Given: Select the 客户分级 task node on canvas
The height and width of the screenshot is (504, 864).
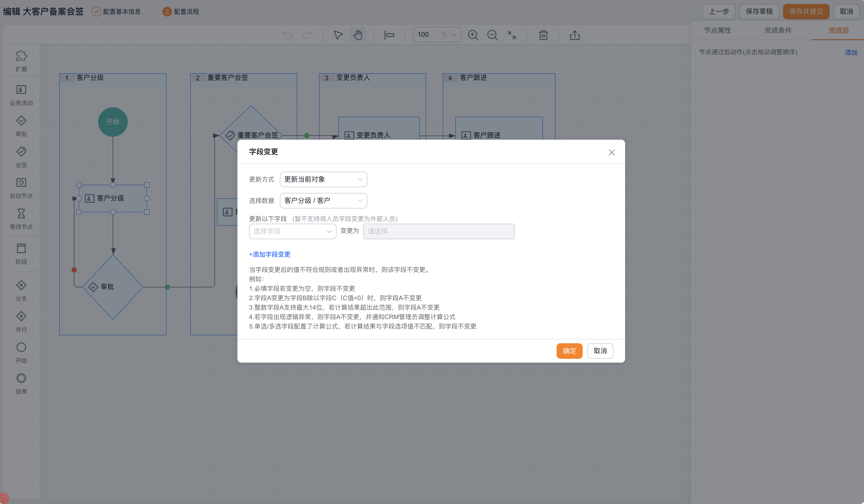Looking at the screenshot, I should [x=113, y=198].
